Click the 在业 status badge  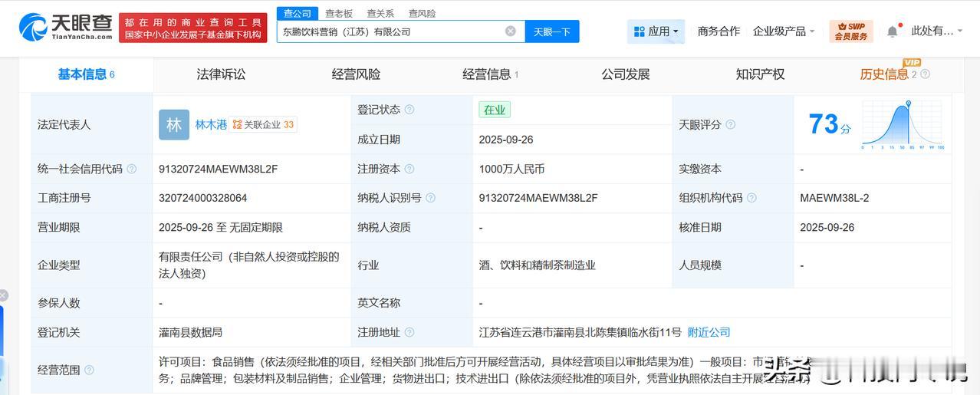click(495, 110)
